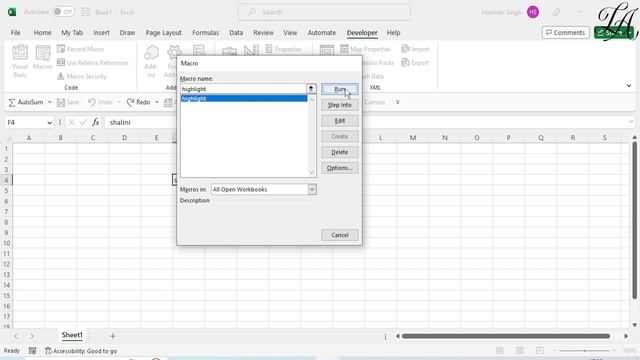Open Redo dropdown arrow
The width and height of the screenshot is (640, 360).
coord(157,102)
